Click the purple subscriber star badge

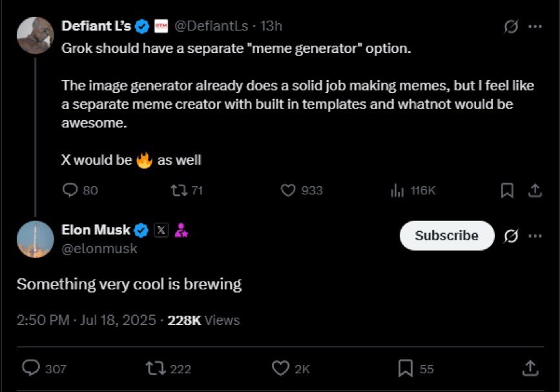tap(181, 231)
